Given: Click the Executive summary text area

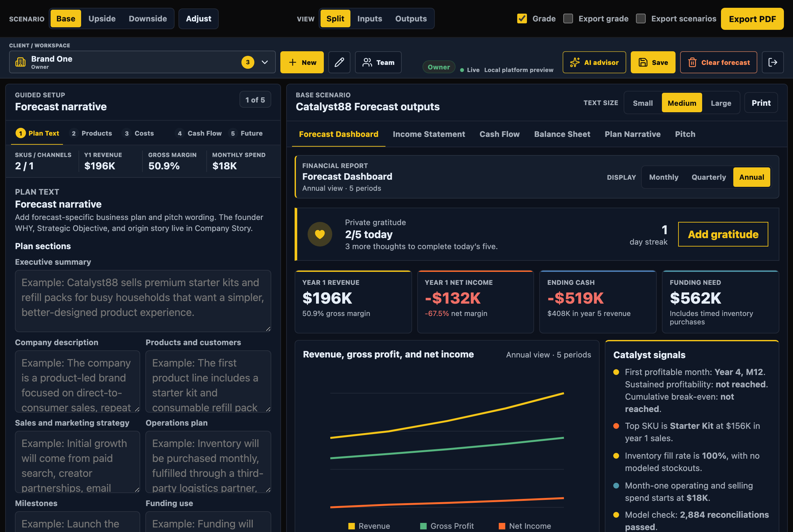Looking at the screenshot, I should click(143, 301).
